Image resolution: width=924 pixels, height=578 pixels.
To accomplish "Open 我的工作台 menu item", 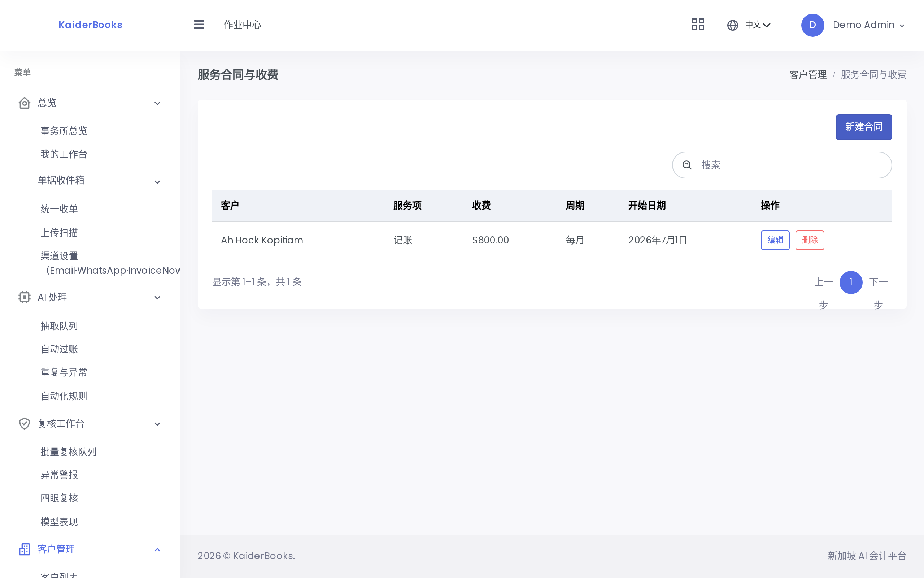I will 64,154.
